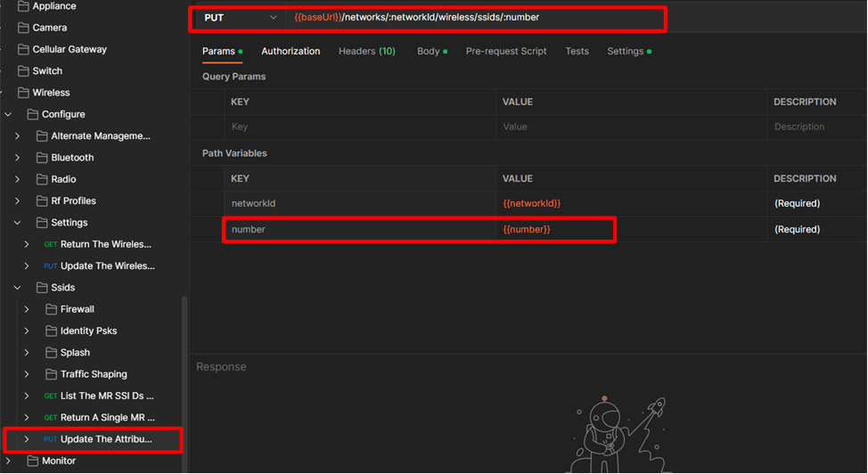Expand the Identity Psks folder chevron
The height and width of the screenshot is (474, 868).
click(27, 331)
